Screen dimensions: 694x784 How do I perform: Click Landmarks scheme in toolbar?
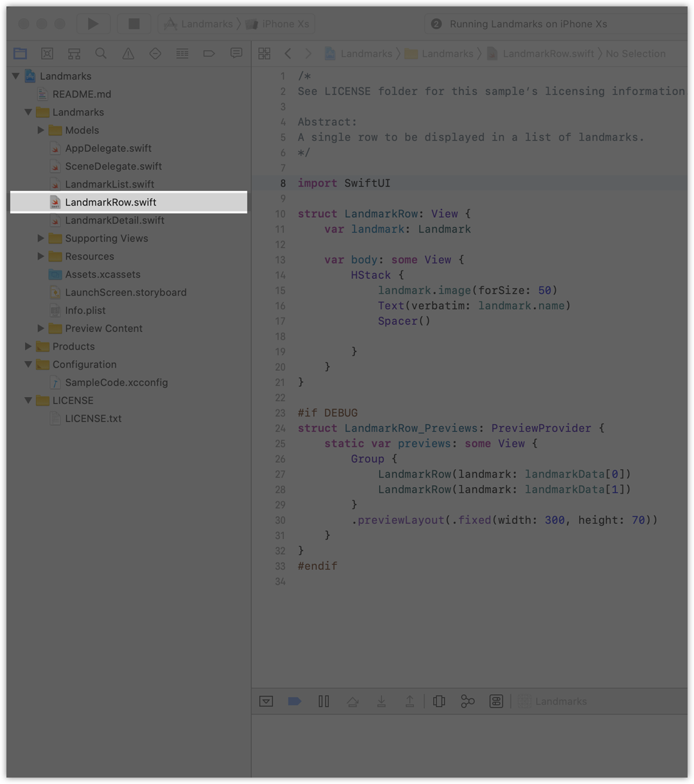coord(199,24)
